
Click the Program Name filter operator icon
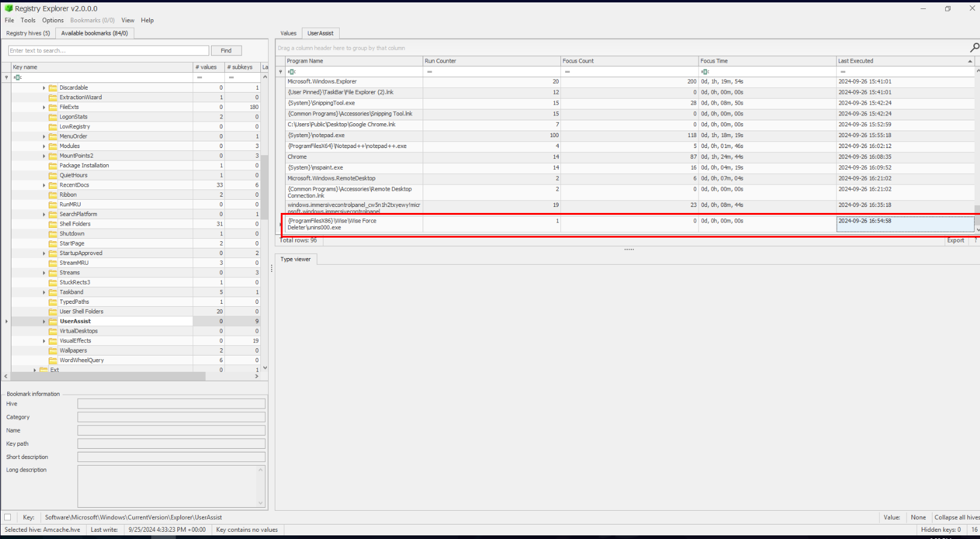292,72
